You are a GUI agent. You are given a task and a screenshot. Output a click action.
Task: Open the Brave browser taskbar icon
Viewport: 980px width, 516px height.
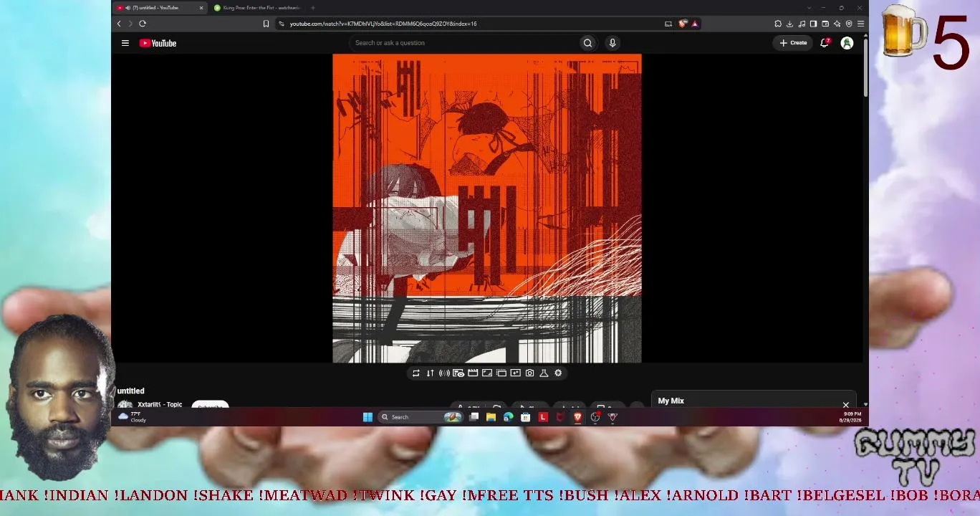click(577, 417)
